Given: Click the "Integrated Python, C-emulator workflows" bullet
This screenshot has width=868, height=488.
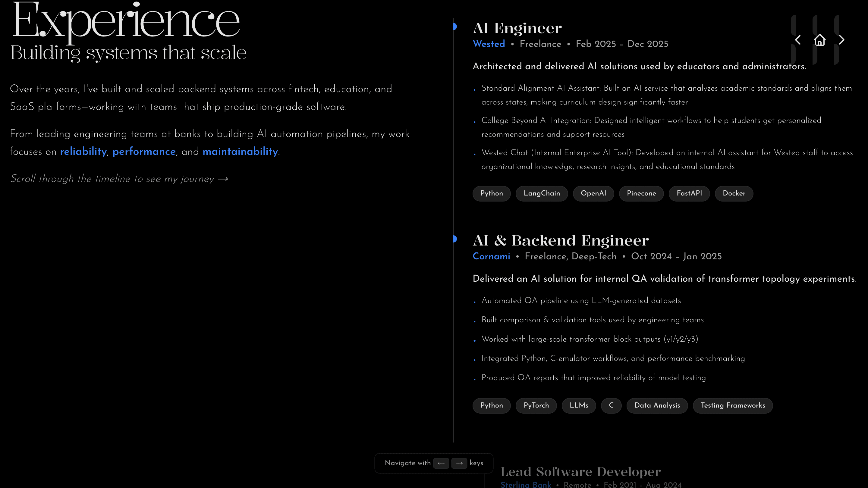Looking at the screenshot, I should [613, 358].
